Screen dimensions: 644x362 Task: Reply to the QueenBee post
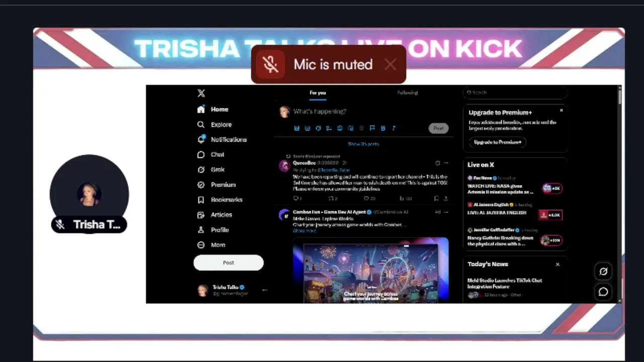coord(296,199)
